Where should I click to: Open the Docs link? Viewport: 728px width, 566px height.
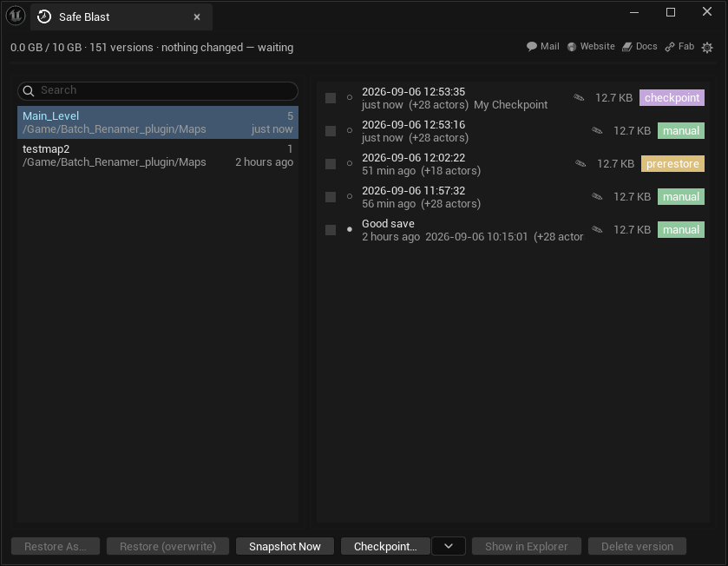[639, 46]
